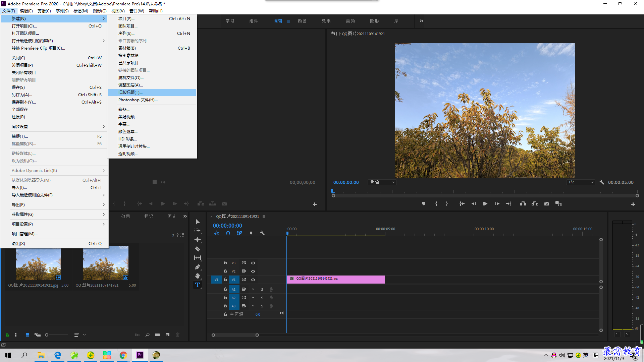Mark Out point in Program Monitor
The width and height of the screenshot is (644, 362).
click(x=447, y=204)
